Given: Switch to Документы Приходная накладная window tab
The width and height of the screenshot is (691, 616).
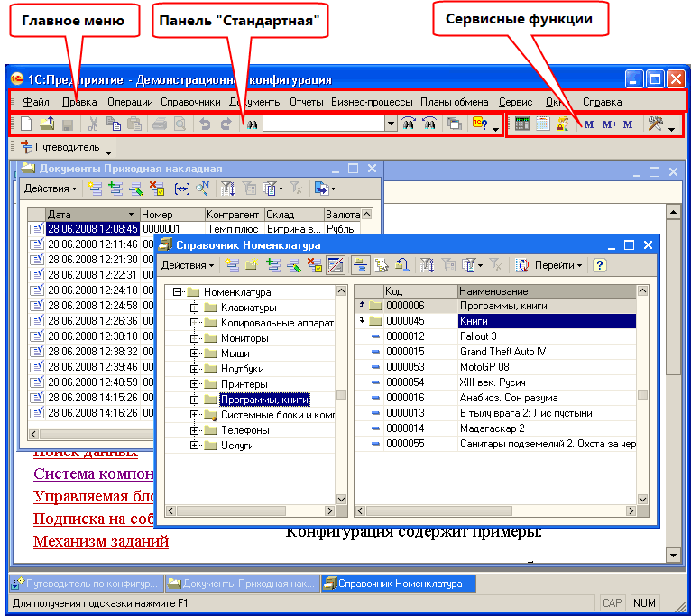Looking at the screenshot, I should click(243, 584).
